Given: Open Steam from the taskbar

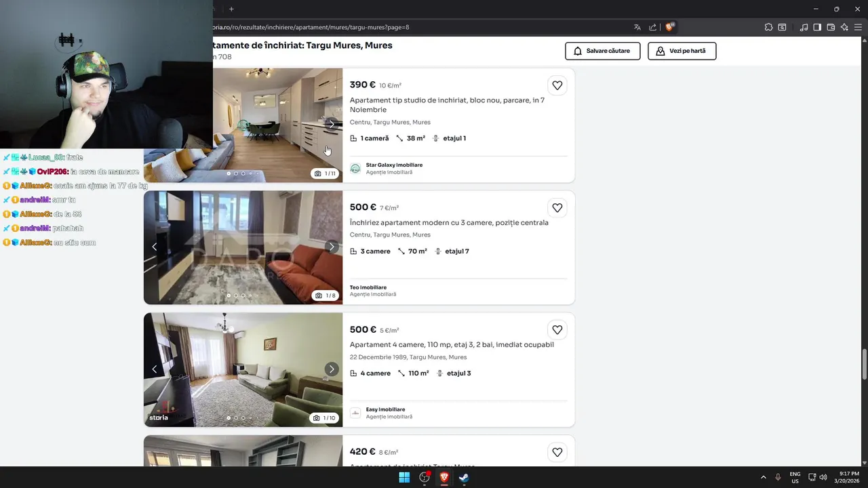Looking at the screenshot, I should pyautogui.click(x=464, y=477).
